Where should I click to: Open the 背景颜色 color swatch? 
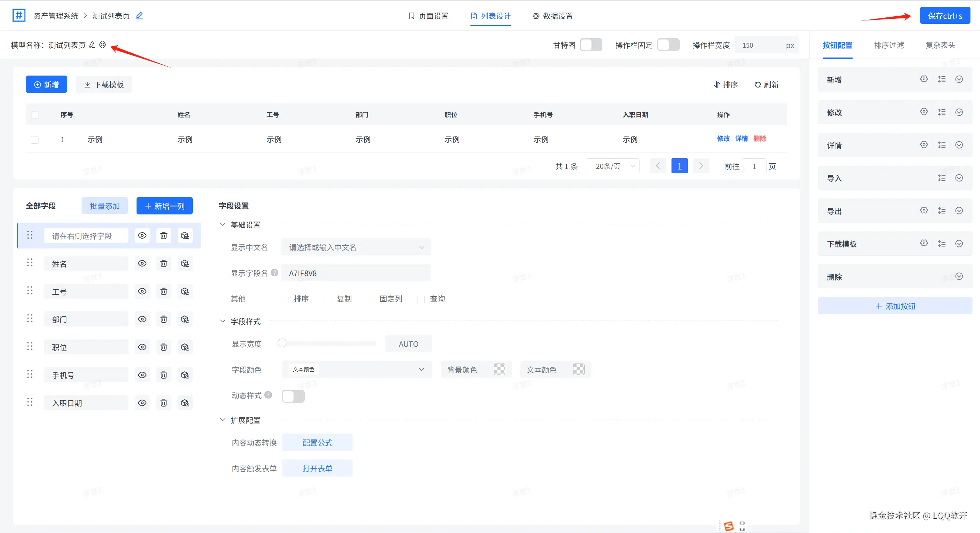[499, 369]
